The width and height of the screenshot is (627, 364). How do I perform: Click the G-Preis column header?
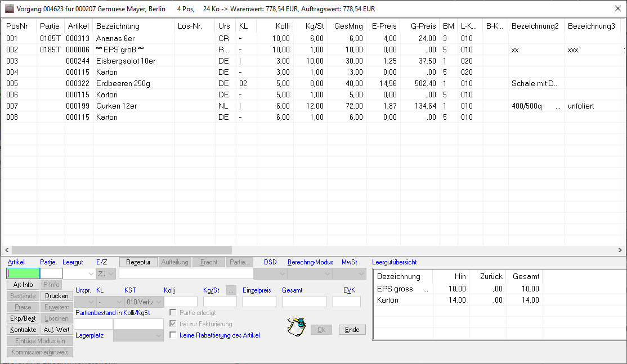420,26
